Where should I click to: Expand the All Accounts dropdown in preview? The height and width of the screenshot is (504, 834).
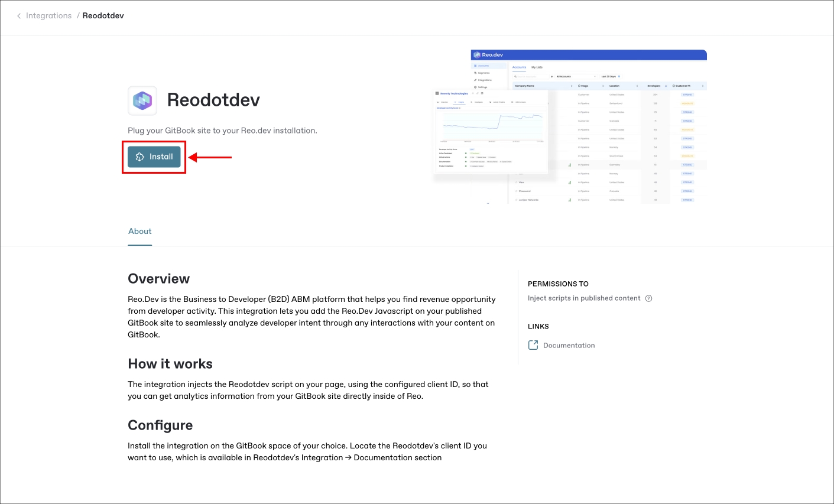(x=576, y=77)
